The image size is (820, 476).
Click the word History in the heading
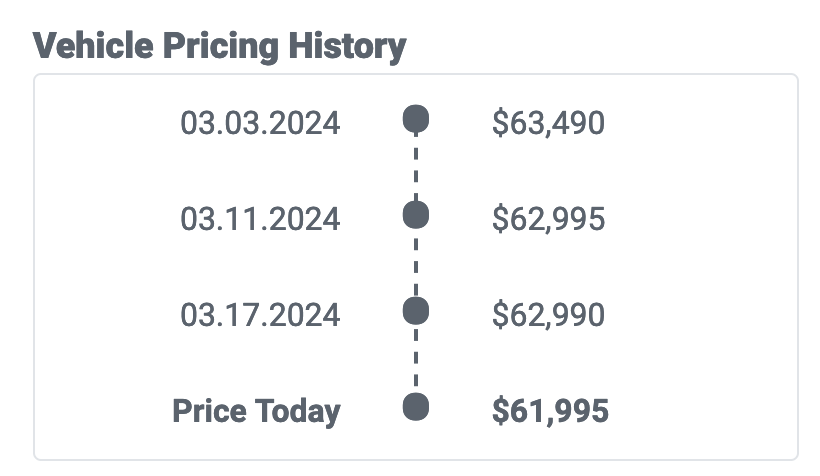pos(347,47)
